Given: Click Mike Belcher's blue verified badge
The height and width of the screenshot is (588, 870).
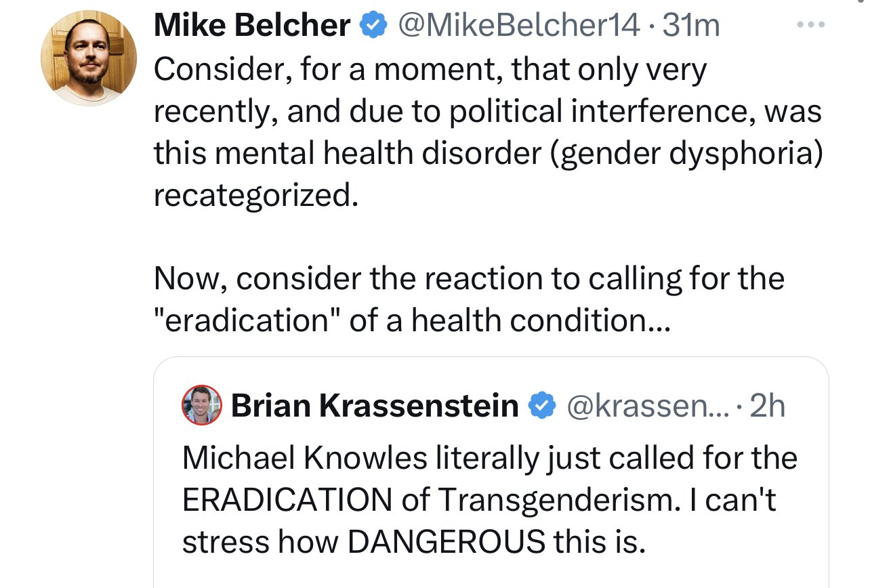Looking at the screenshot, I should pyautogui.click(x=372, y=26).
